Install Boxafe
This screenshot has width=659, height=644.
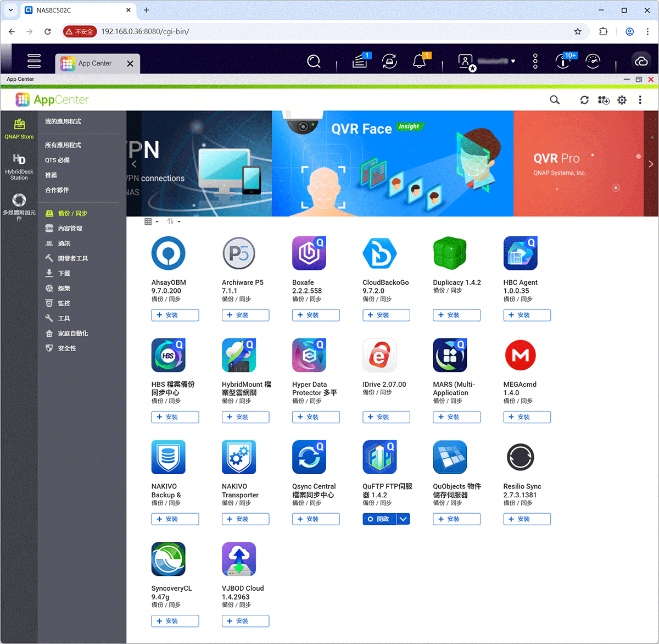click(316, 315)
